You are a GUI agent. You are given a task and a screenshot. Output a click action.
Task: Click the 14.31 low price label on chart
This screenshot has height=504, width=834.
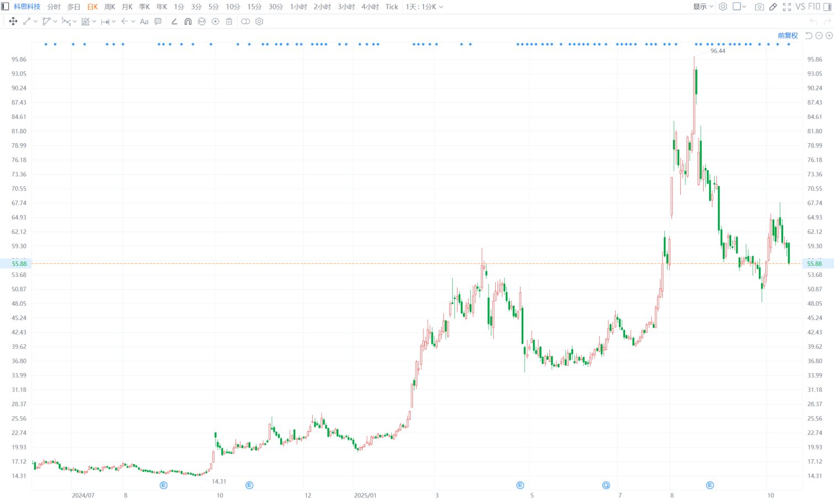coord(219,481)
